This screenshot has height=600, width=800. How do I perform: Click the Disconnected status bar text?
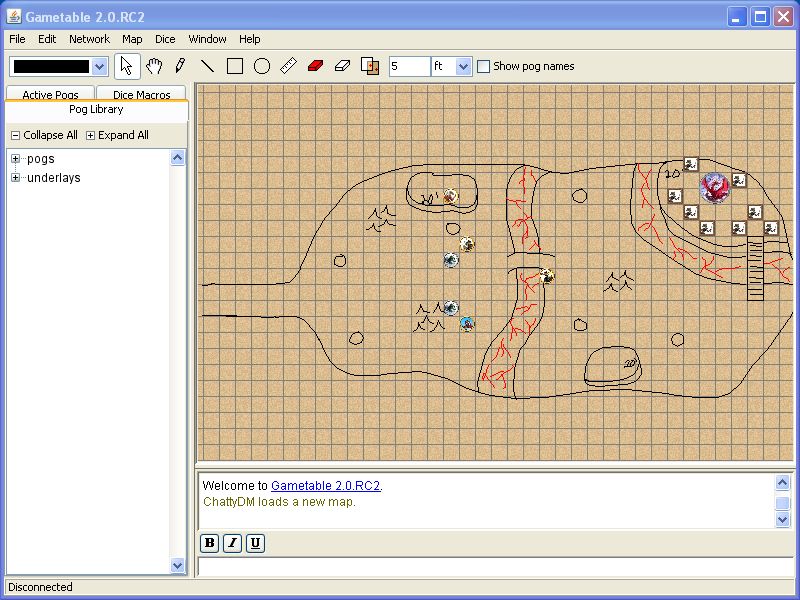pyautogui.click(x=40, y=587)
